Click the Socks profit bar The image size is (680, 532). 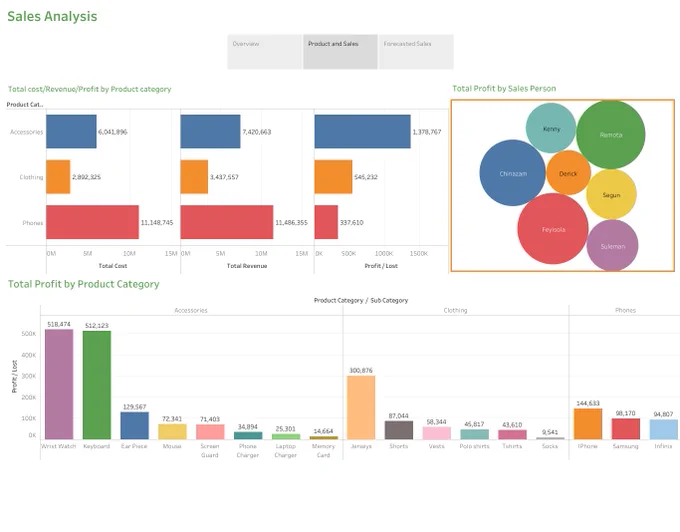550,438
